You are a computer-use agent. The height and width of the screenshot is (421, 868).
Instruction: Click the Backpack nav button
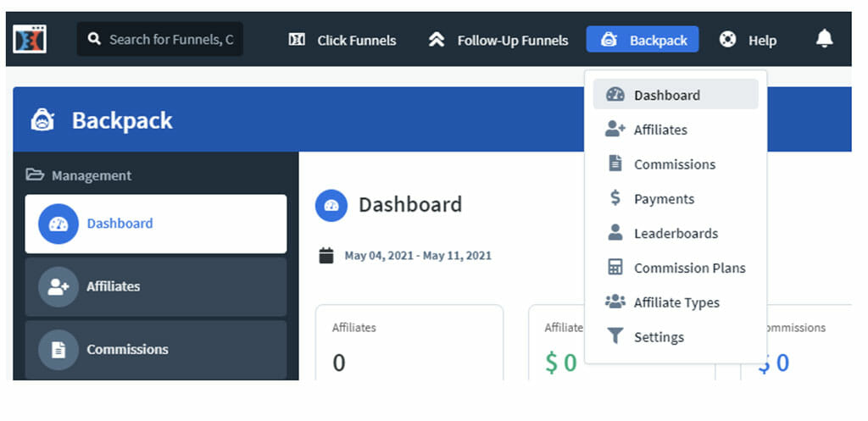pyautogui.click(x=643, y=39)
